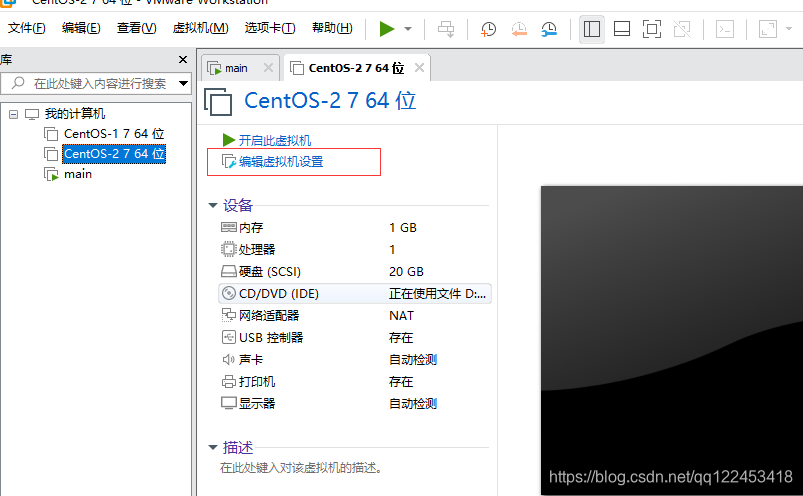Click the black VM screen preview thumbnail

point(672,340)
